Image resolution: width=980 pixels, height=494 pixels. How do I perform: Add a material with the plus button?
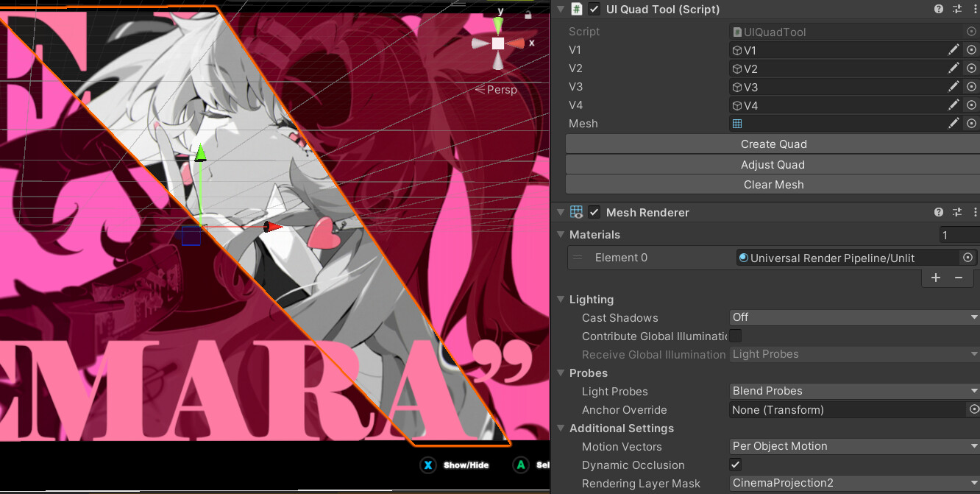[x=936, y=278]
